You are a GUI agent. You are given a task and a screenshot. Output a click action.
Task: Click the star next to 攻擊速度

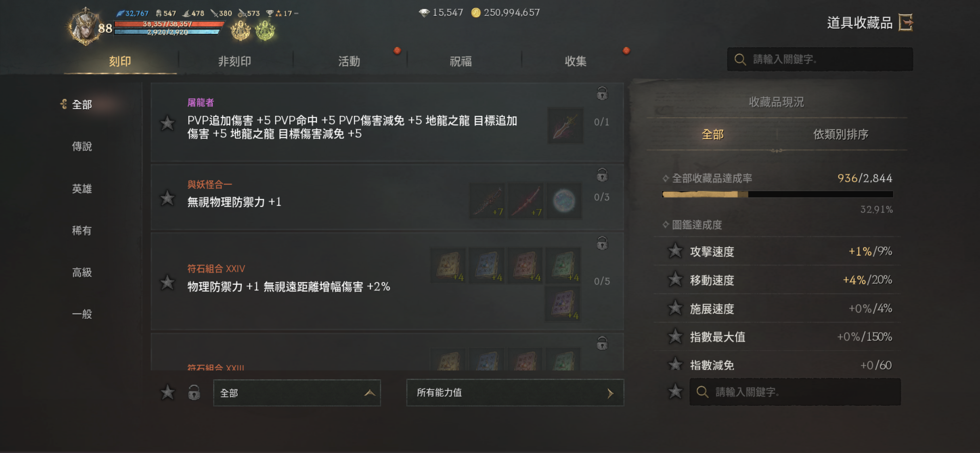click(x=675, y=250)
